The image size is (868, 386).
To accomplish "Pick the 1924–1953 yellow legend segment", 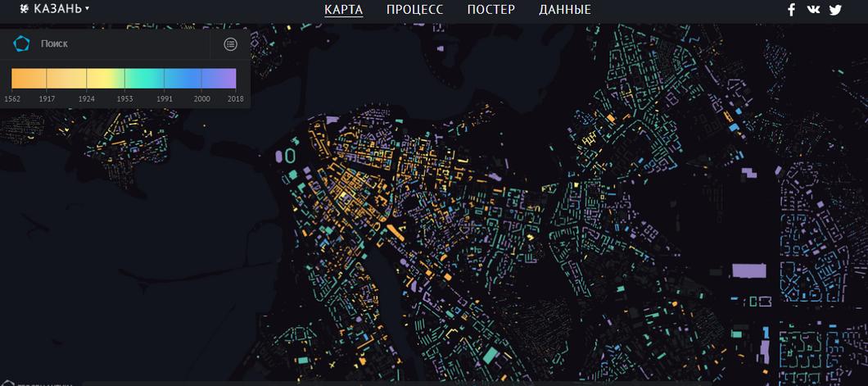I will click(106, 78).
